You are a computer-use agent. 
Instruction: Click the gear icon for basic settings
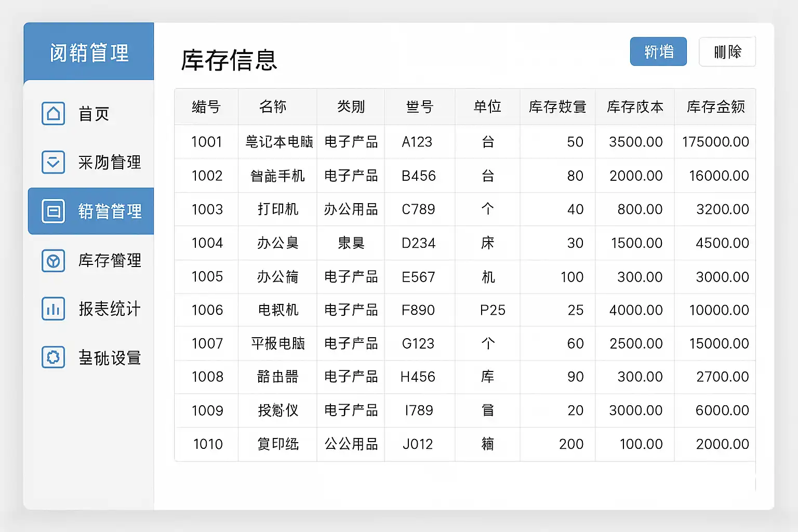[53, 357]
